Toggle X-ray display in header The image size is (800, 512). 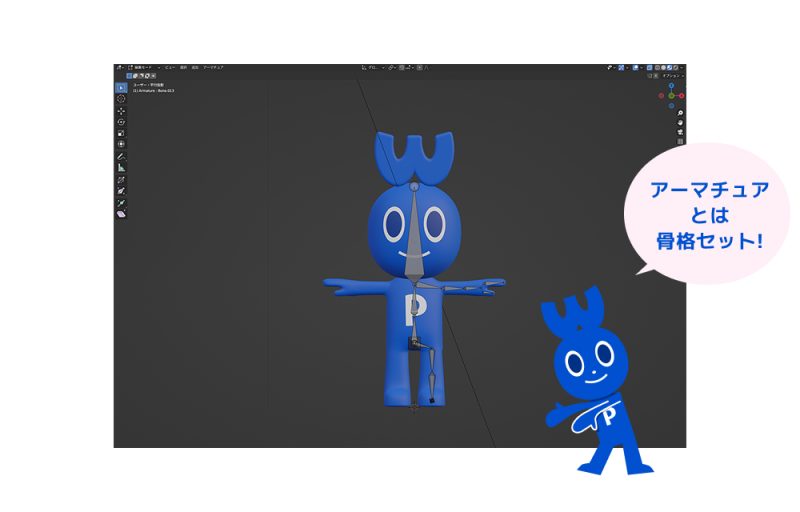(649, 67)
